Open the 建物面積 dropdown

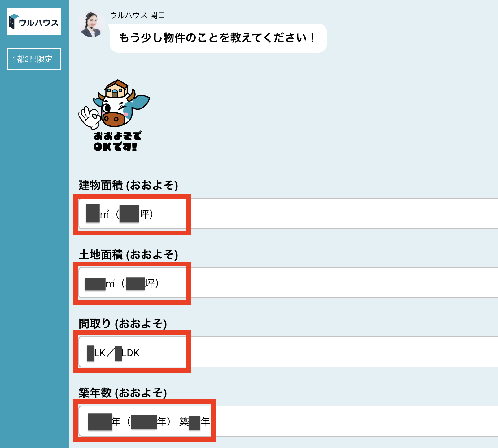288,214
